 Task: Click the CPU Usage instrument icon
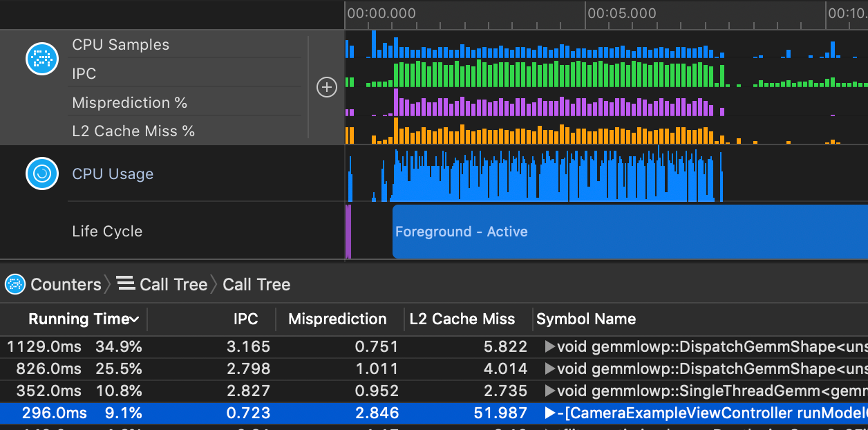point(41,174)
